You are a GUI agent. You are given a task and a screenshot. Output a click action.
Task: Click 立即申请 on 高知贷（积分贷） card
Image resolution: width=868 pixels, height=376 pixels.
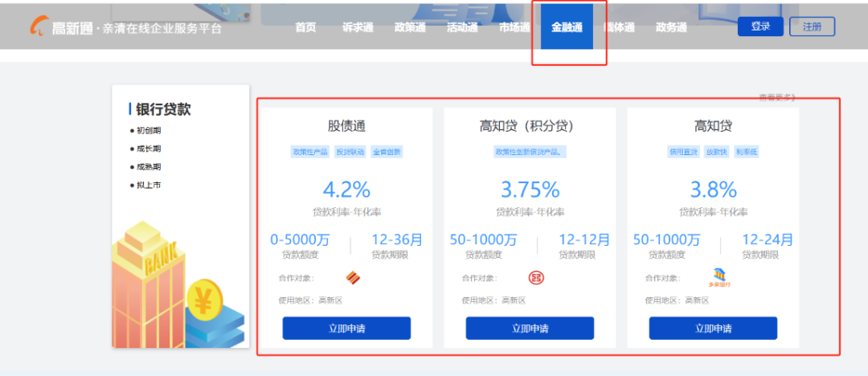(x=530, y=329)
